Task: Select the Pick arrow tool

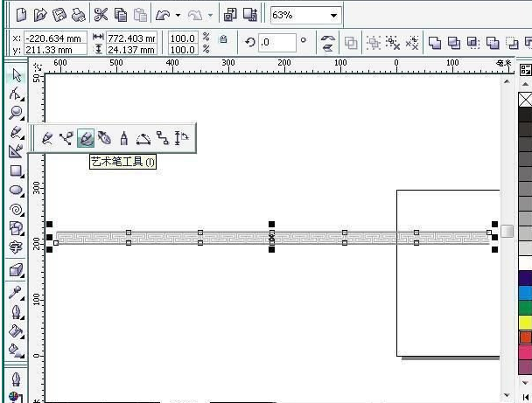Action: click(x=16, y=75)
